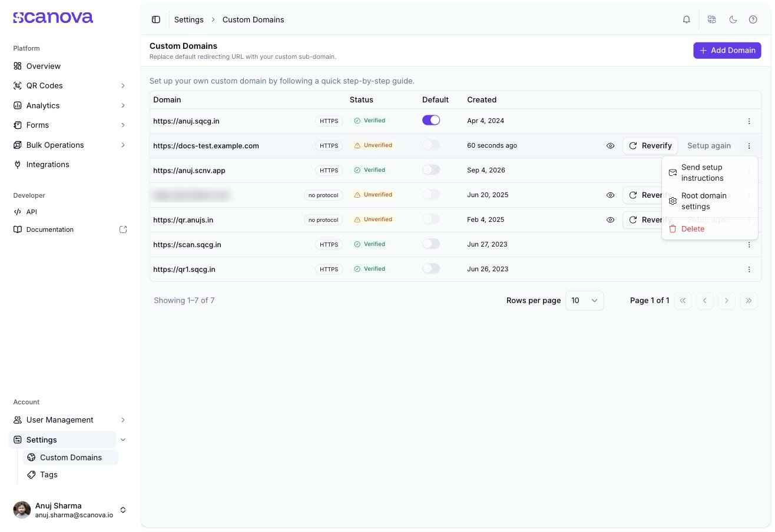The width and height of the screenshot is (775, 532).
Task: Open the help question mark icon
Action: [x=753, y=19]
